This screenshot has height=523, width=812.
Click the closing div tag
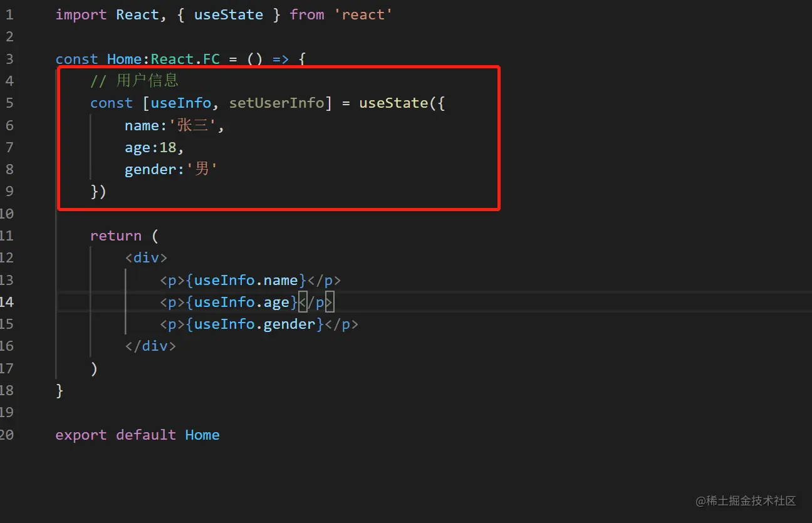coord(150,346)
